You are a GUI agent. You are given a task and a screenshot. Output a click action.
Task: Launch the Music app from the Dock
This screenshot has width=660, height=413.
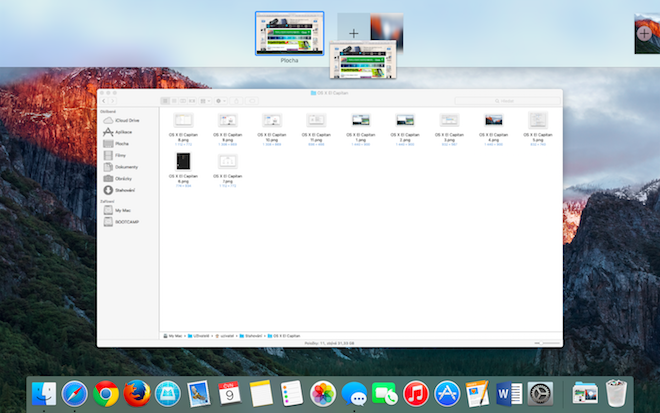click(x=416, y=394)
